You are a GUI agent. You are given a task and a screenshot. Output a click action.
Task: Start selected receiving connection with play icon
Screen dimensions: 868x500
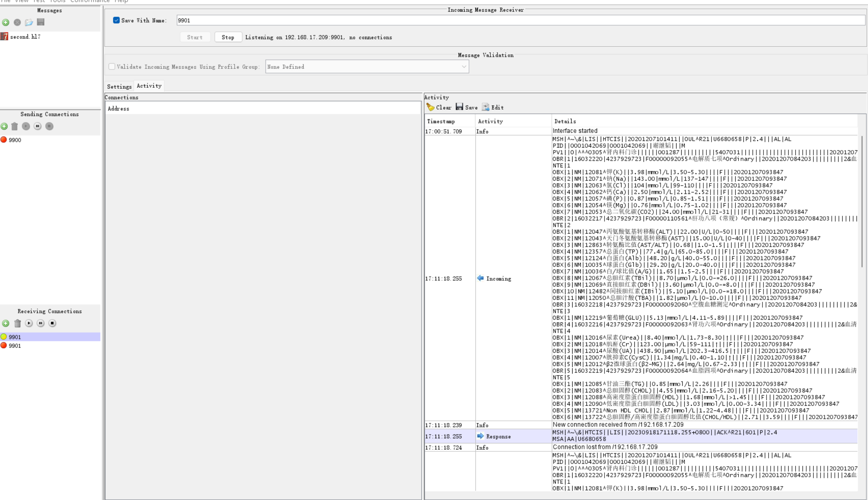(x=29, y=323)
